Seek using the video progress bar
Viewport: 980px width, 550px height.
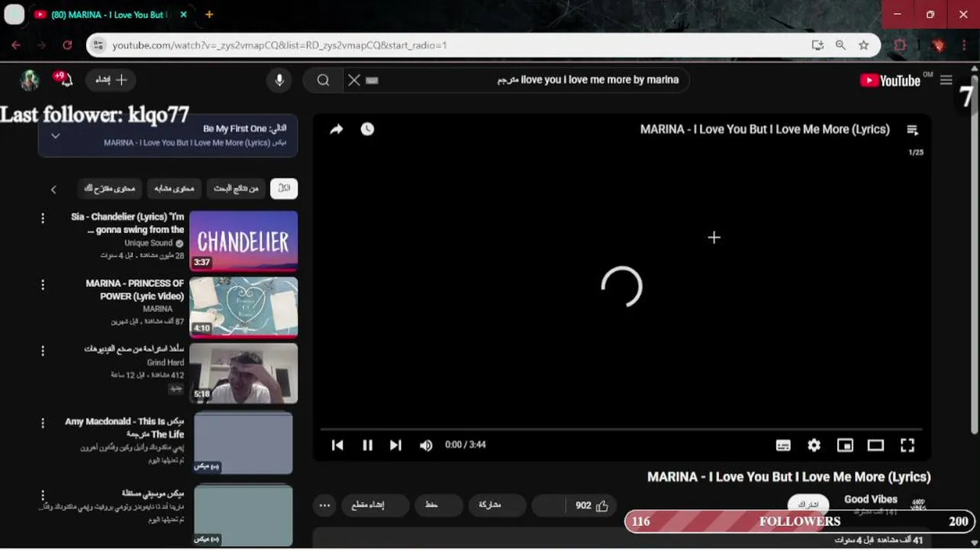click(x=621, y=429)
